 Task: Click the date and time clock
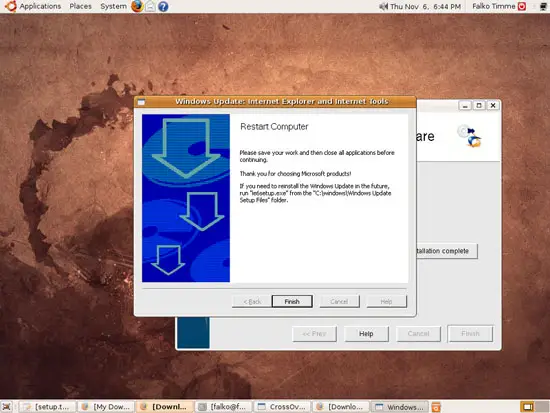click(425, 6)
